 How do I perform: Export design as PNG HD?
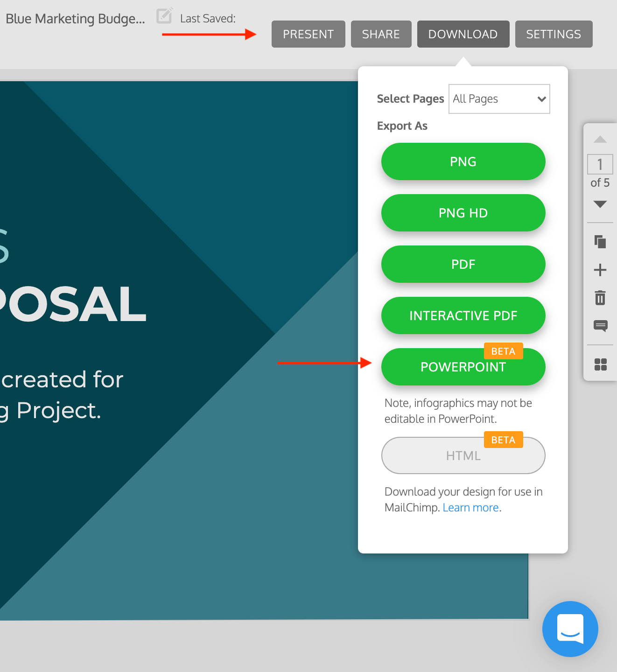(463, 213)
